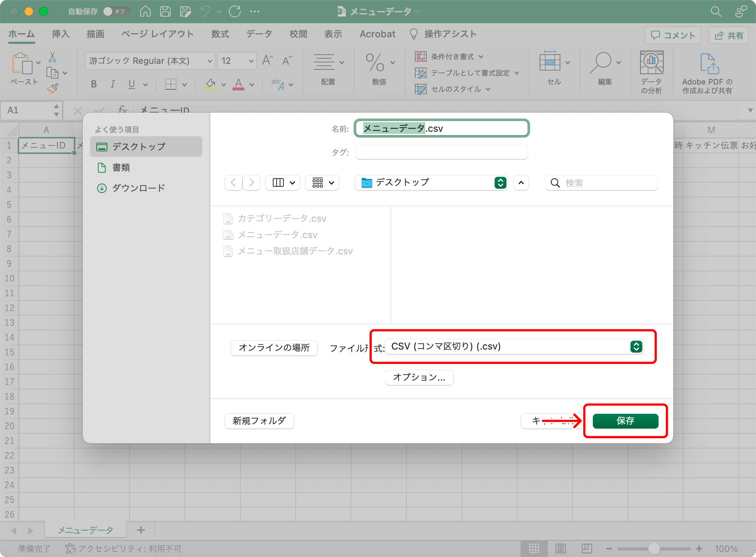Open the group-by grid dropdown in dialog
Image resolution: width=756 pixels, height=557 pixels.
[323, 183]
